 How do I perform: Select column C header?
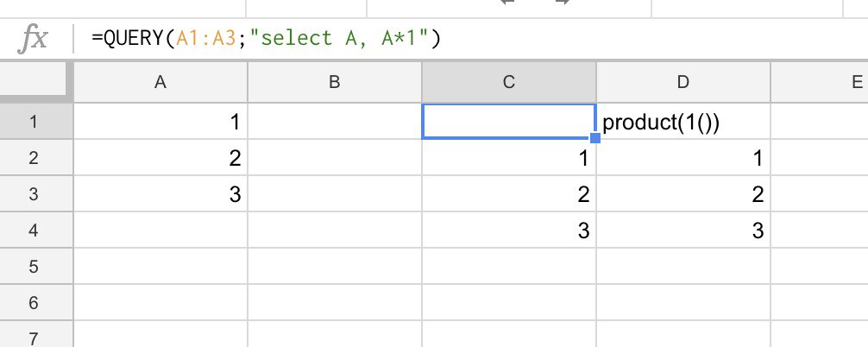[508, 83]
